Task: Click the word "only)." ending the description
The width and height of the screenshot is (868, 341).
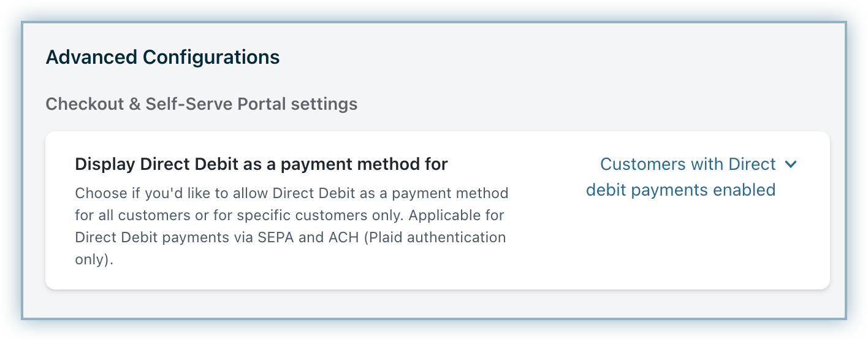Action: pyautogui.click(x=94, y=259)
